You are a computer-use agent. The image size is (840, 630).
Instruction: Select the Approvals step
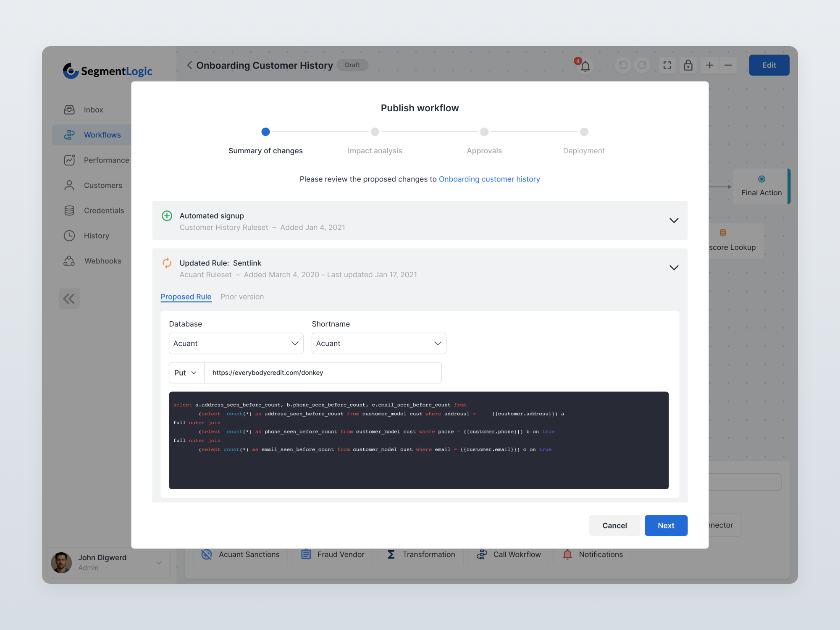[x=484, y=151]
